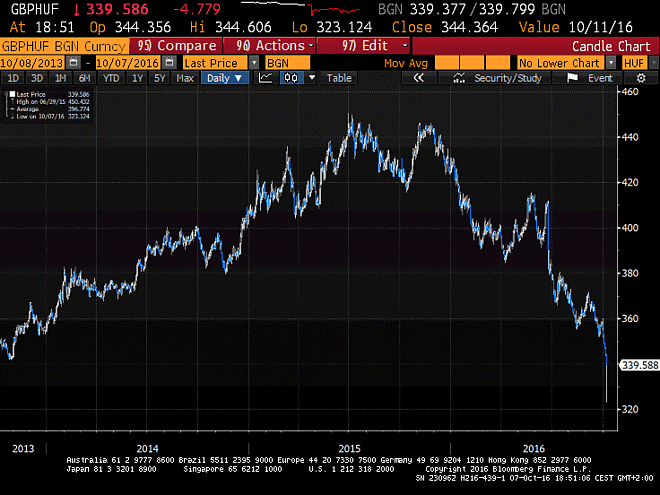Viewport: 660px width, 495px height.
Task: Open the Daily periodicity dropdown
Action: (x=225, y=78)
